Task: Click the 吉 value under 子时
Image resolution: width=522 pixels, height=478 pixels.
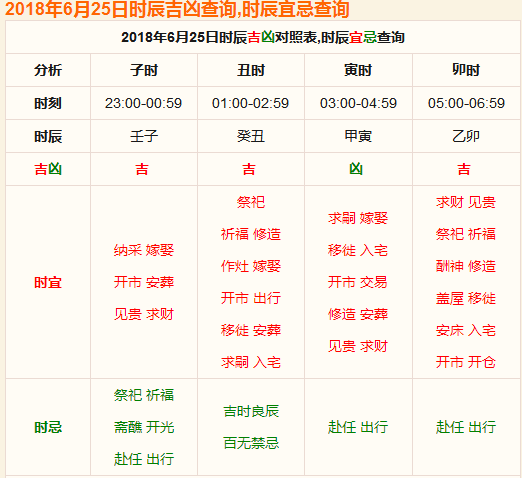Action: point(142,169)
